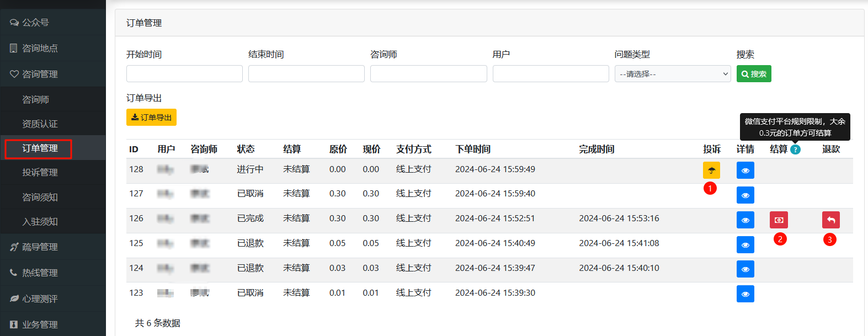
Task: Focus the 开始时间 input field
Action: tap(184, 74)
